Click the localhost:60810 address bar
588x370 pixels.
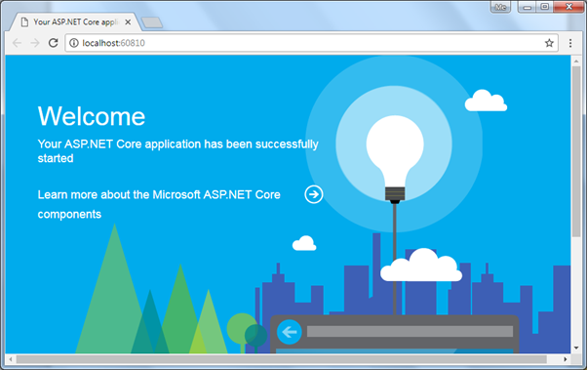click(x=311, y=43)
